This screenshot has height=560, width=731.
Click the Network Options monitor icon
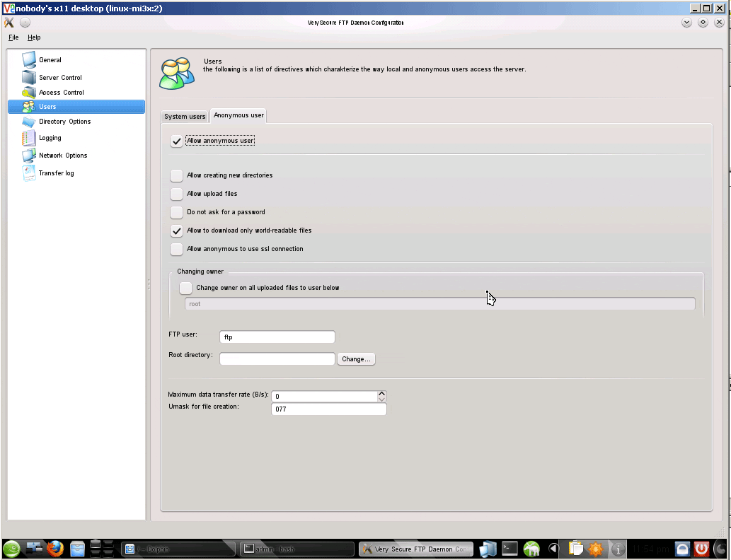(29, 156)
